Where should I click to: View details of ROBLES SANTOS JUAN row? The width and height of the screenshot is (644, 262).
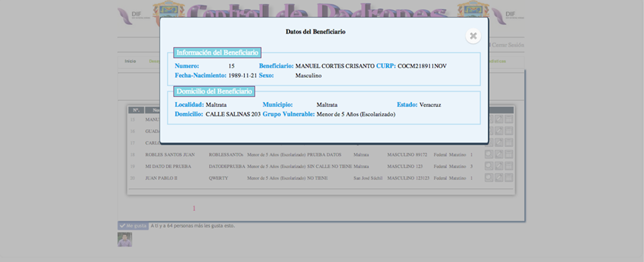click(489, 155)
